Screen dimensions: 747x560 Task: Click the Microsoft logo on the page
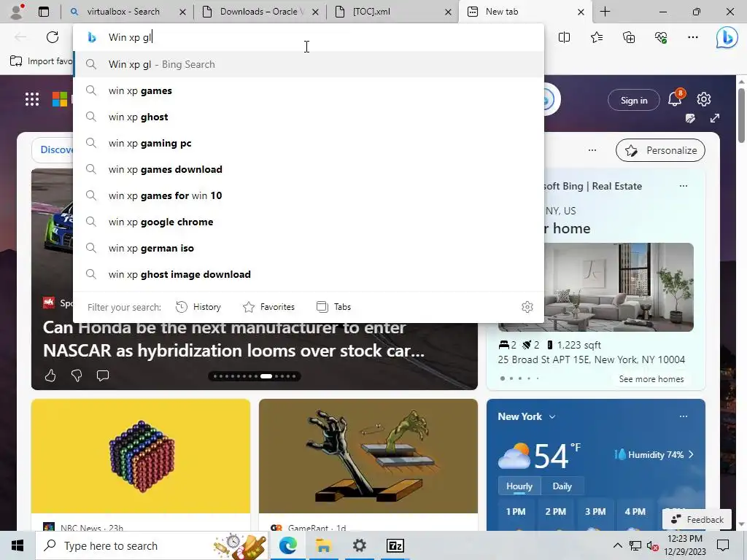pos(60,99)
